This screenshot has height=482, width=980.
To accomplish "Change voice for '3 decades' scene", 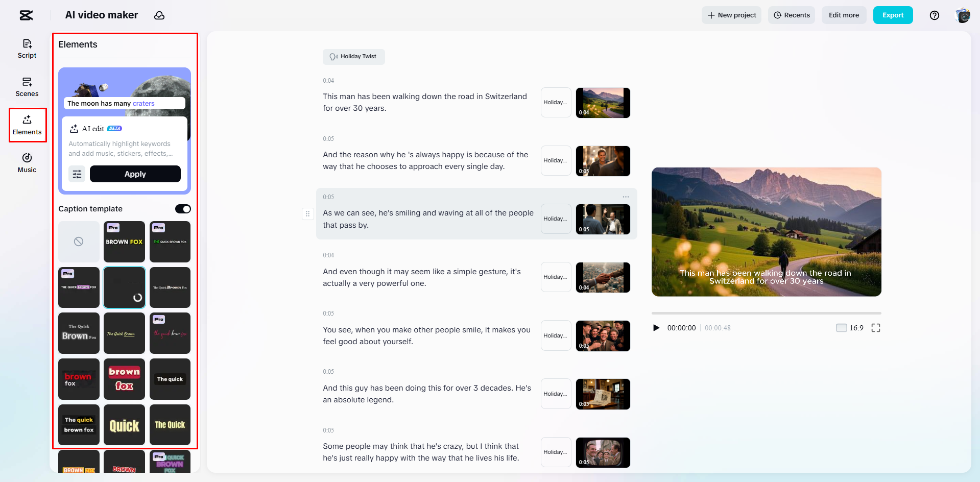I will coord(556,394).
